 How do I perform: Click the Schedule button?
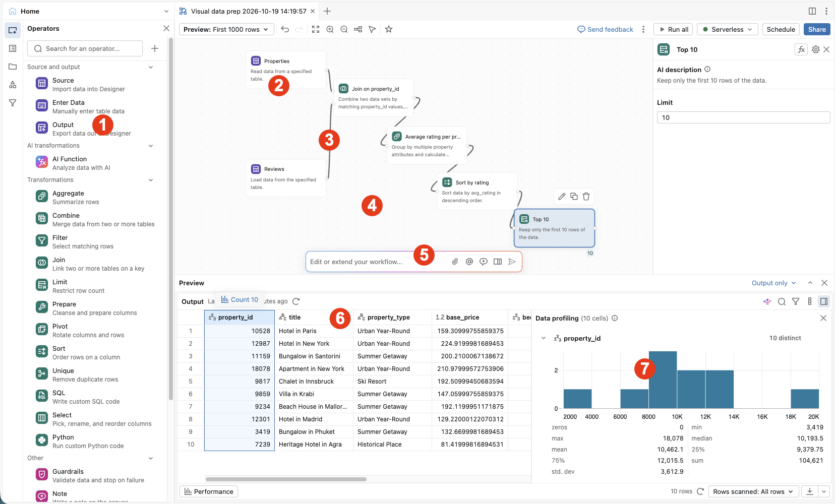781,29
